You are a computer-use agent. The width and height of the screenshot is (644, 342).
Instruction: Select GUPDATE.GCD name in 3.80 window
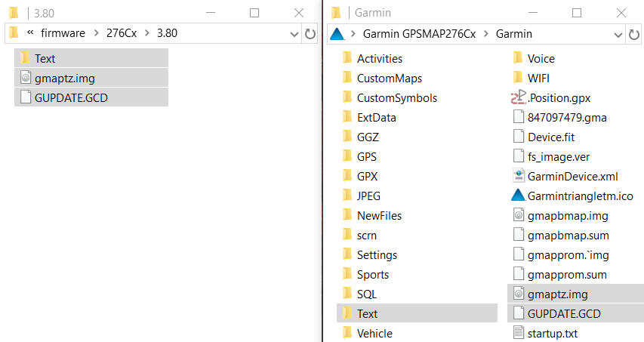coord(71,98)
